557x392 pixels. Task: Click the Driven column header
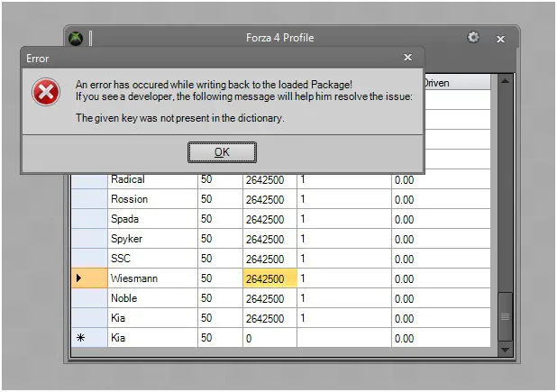coord(458,82)
